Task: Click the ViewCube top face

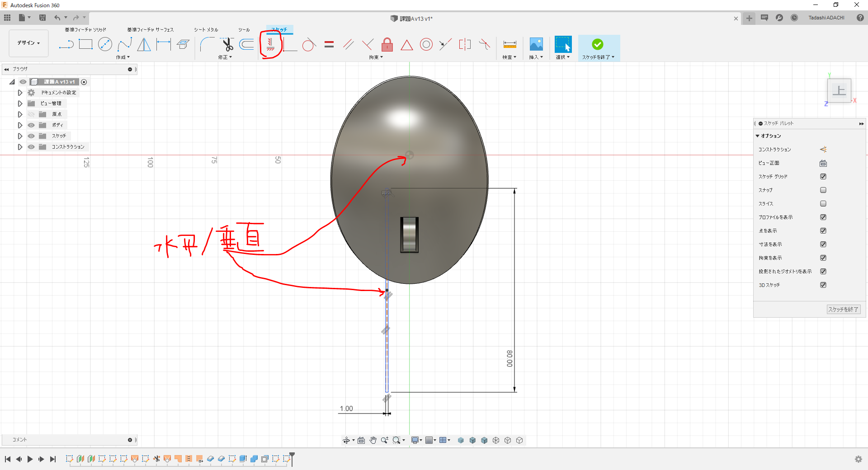Action: pyautogui.click(x=839, y=90)
